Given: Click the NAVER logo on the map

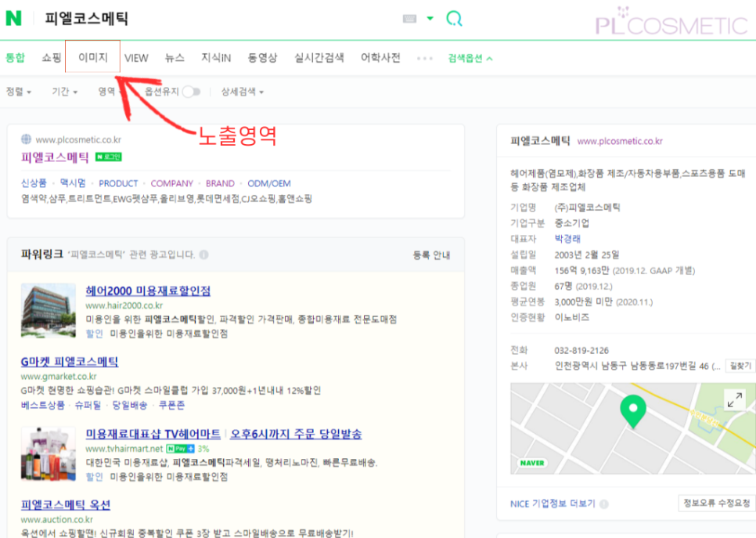Looking at the screenshot, I should point(532,463).
